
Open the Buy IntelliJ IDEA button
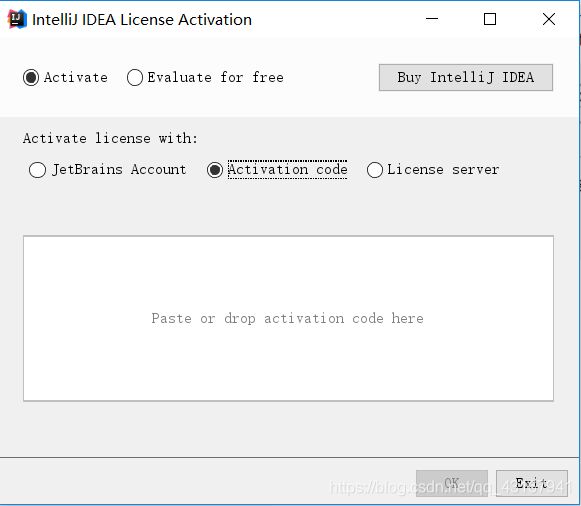tap(466, 77)
